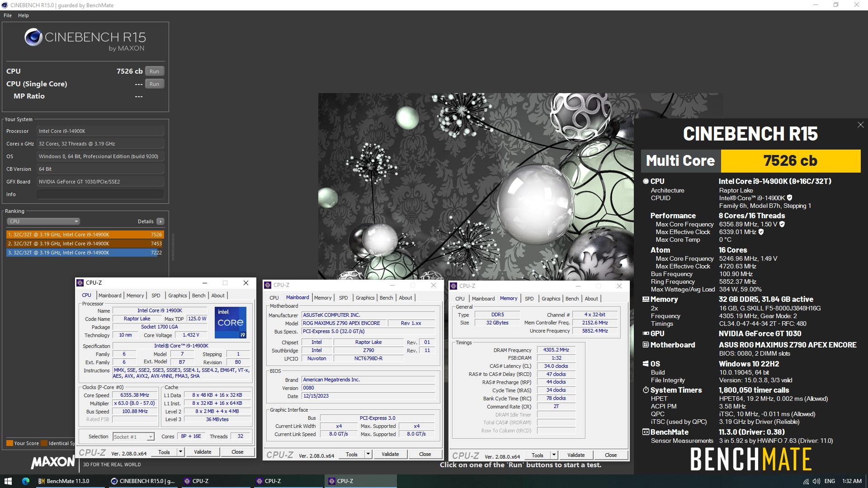This screenshot has width=868, height=488.
Task: Expand Tools arrow in CPU-Z Mainboard window
Action: [368, 454]
